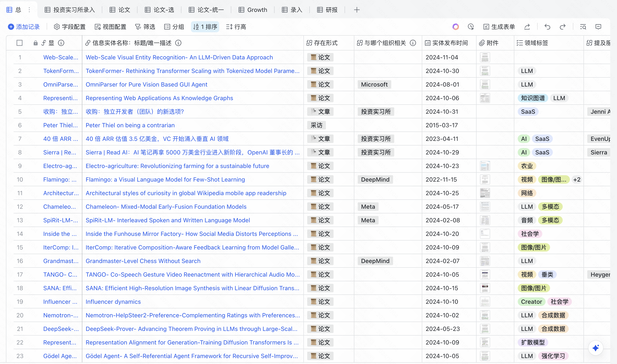Open the OmniParser for Pure Vision link
617x364 pixels.
tap(146, 84)
